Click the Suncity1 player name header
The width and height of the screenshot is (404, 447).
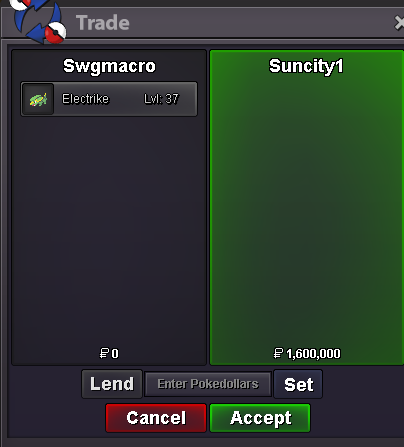click(306, 66)
